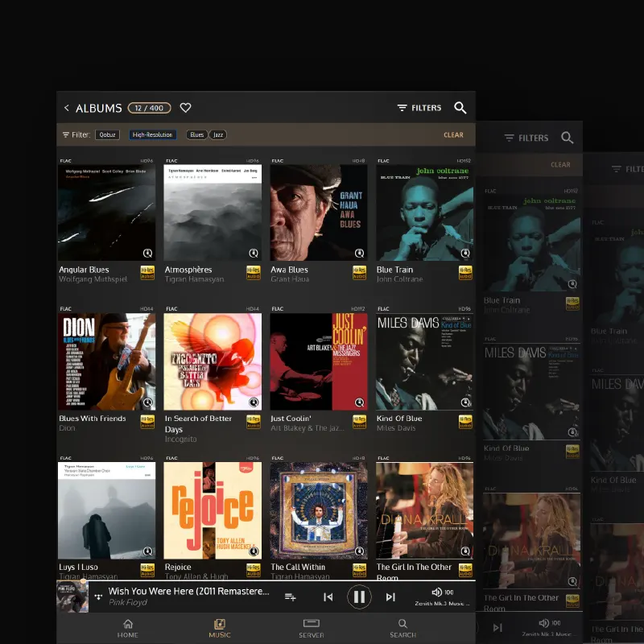Click the Qobuz icon on In Search of Better Days cover

254,402
